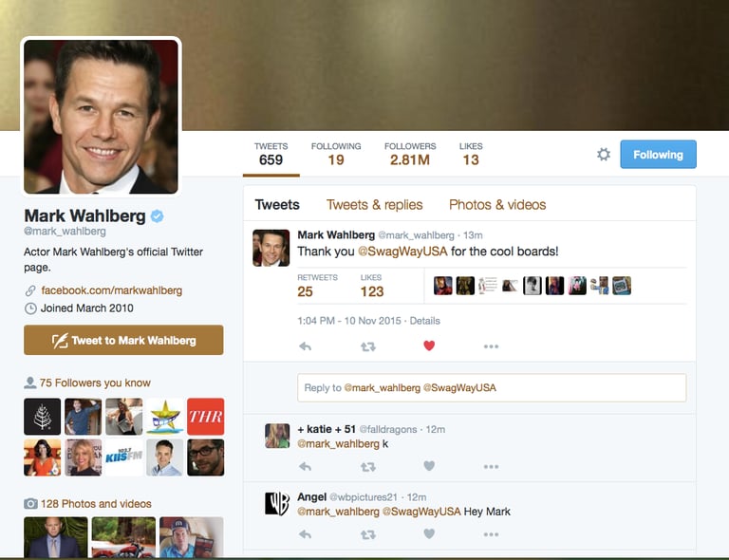Screen dimensions: 729x560
Task: Click Angel's WB logo avatar
Action: [277, 504]
